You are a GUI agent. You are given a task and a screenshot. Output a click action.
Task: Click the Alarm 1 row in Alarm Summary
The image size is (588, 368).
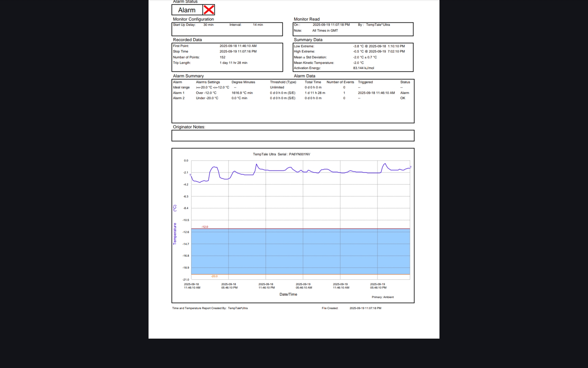click(x=179, y=93)
